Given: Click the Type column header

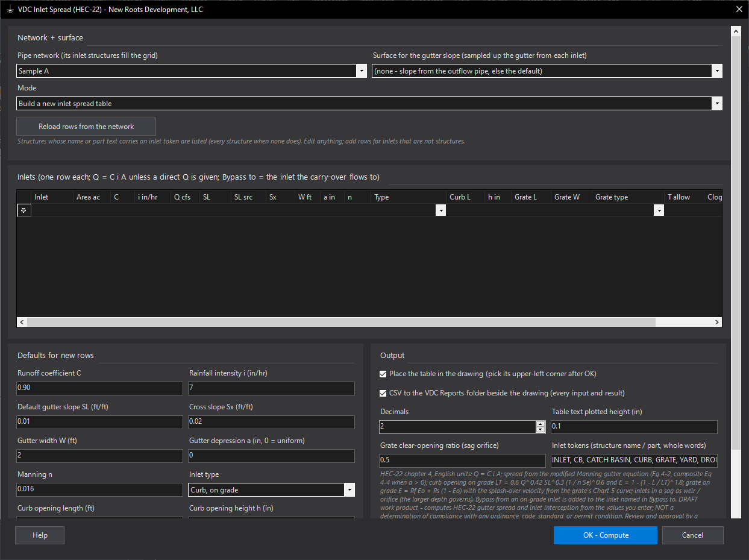Looking at the screenshot, I should click(x=409, y=197).
